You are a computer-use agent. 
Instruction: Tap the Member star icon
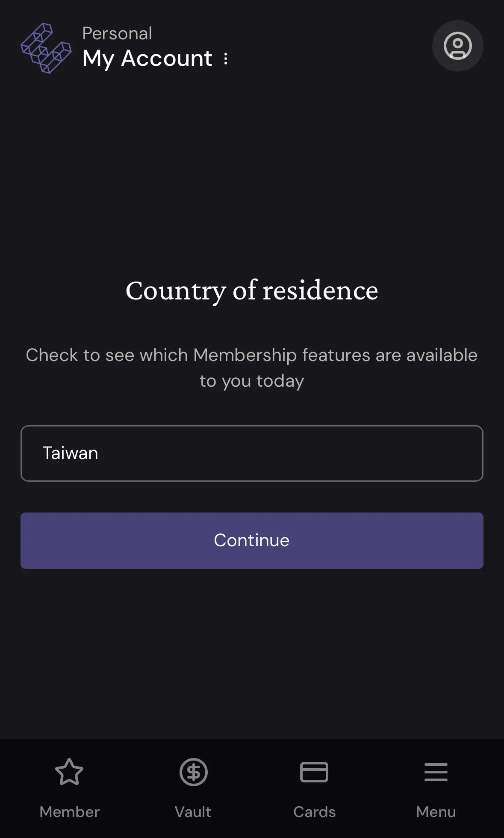point(69,772)
